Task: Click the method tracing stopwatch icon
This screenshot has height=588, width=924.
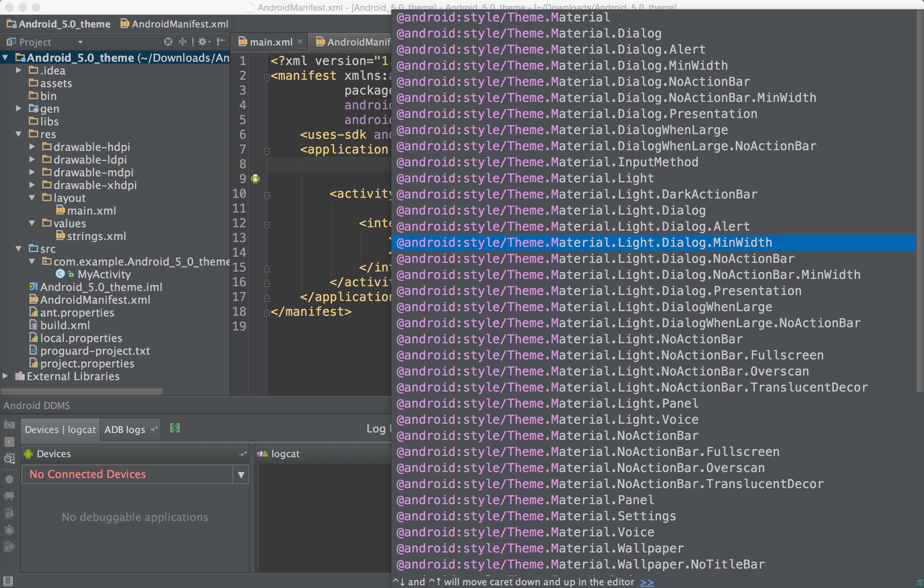Action: 9,530
